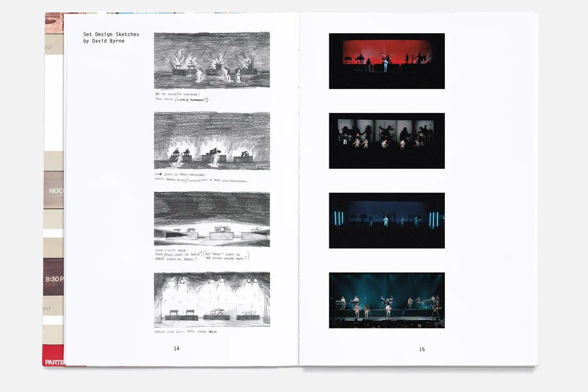Click the 'Mercury vapor lamps' handwritten caption
The height and width of the screenshot is (392, 588).
[186, 332]
